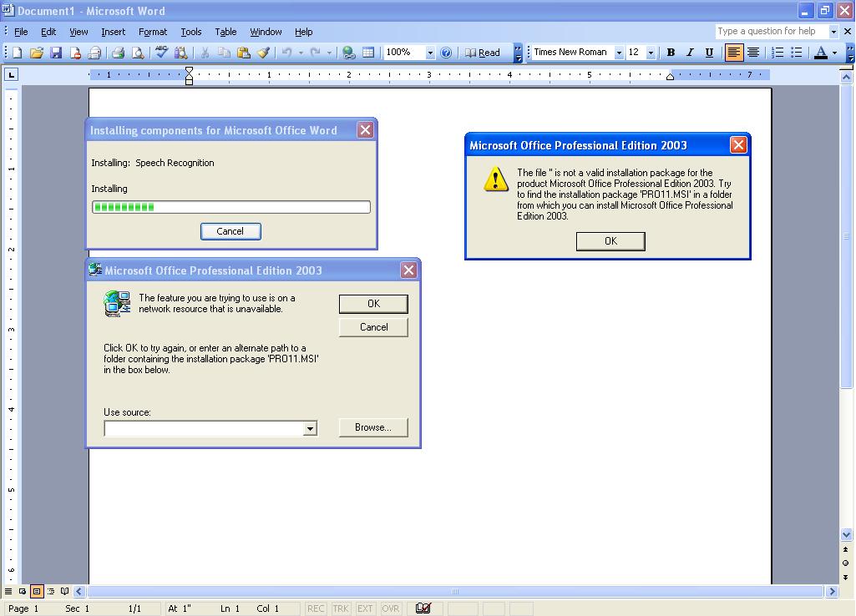Click OK in the network resource dialog
This screenshot has height=616, width=856.
click(373, 304)
